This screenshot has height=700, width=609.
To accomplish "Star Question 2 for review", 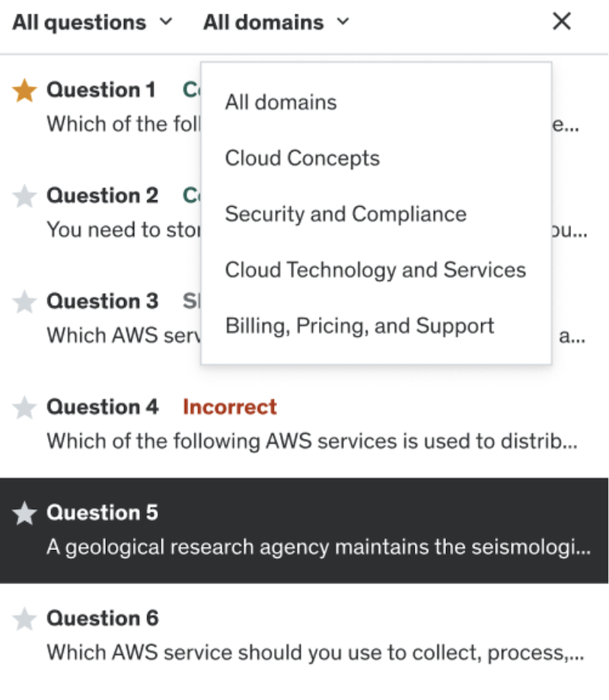I will (x=24, y=197).
